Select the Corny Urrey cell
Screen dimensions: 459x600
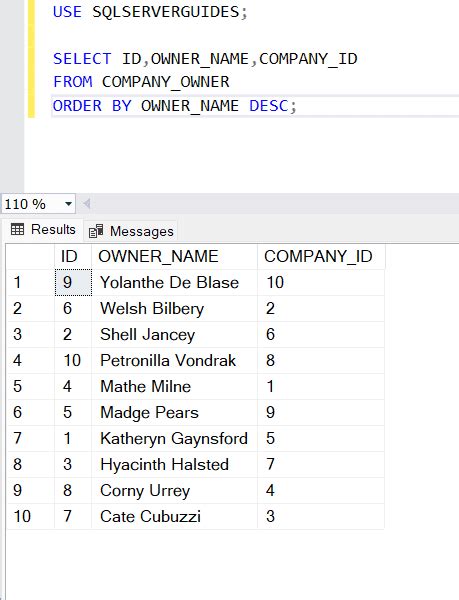[174, 491]
